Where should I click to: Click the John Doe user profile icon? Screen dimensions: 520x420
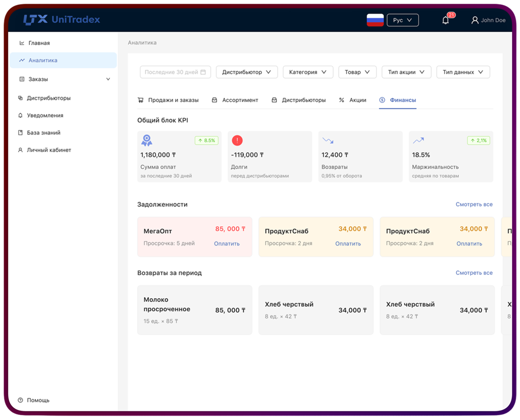475,20
